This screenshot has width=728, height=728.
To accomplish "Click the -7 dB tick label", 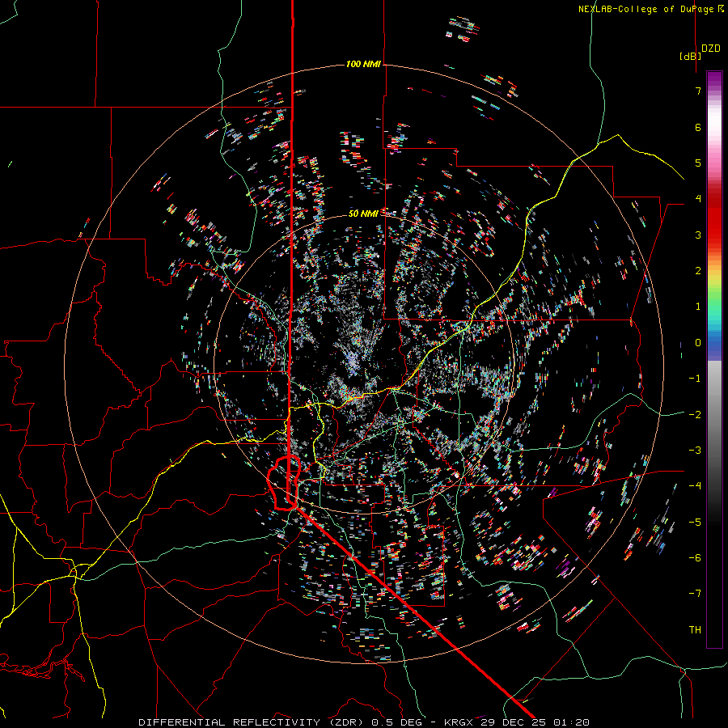I will point(695,594).
